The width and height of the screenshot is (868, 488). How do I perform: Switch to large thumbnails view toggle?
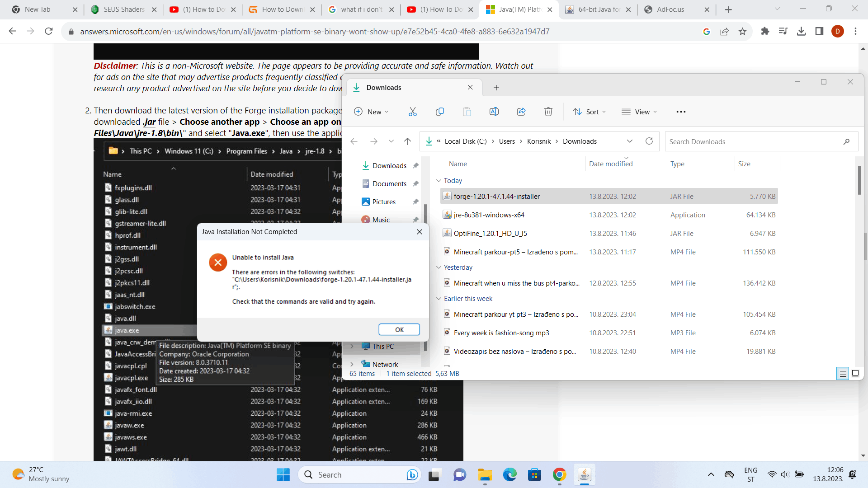(x=855, y=373)
